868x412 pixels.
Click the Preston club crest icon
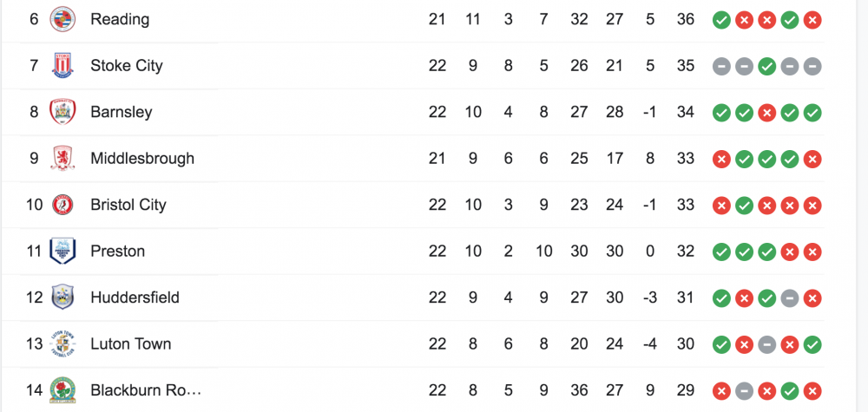point(62,252)
